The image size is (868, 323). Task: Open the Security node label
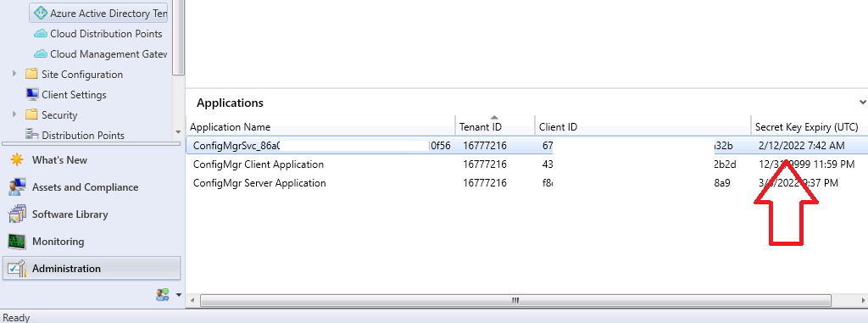59,115
